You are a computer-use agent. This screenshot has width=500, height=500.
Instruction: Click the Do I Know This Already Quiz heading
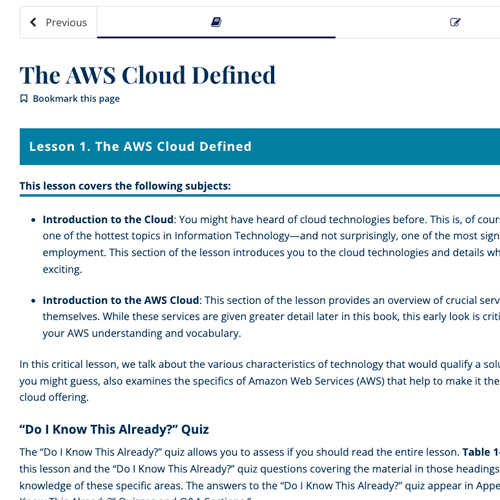click(x=114, y=429)
